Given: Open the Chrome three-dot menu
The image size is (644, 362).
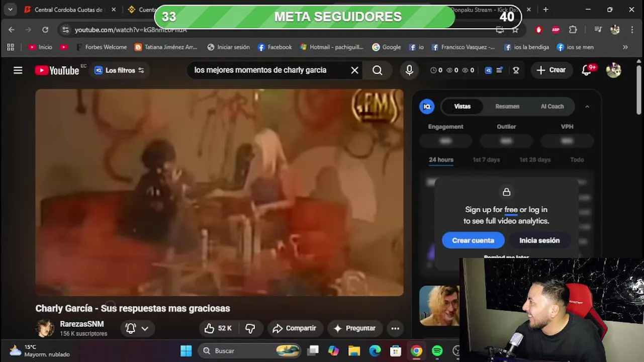Looking at the screenshot, I should [x=632, y=30].
